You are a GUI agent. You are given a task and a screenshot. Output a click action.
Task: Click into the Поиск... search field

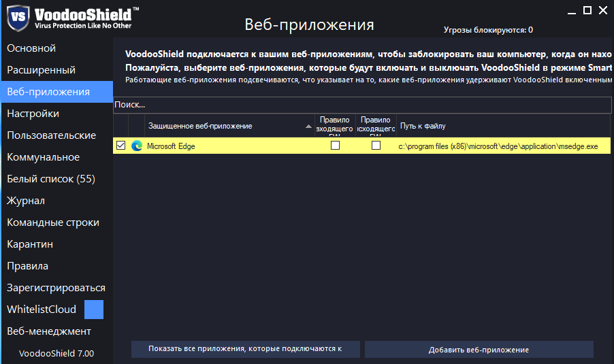coord(362,105)
